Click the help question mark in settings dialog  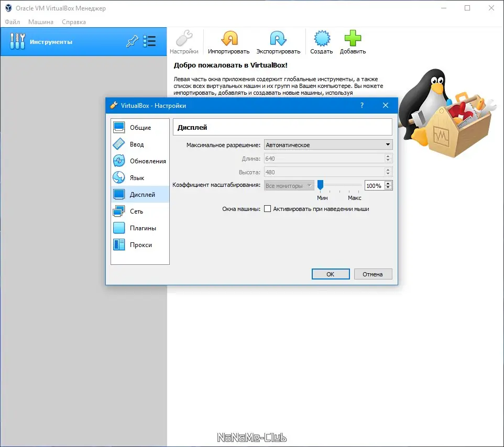coord(362,105)
